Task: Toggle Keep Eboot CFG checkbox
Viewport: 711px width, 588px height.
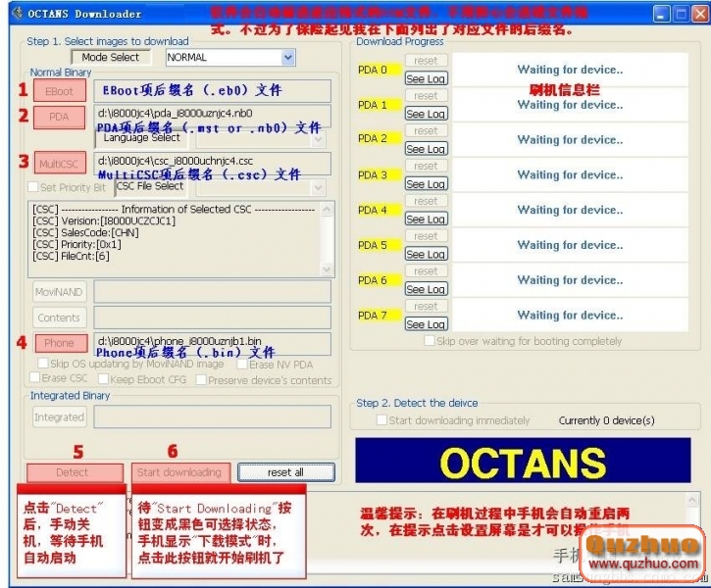Action: [x=103, y=378]
